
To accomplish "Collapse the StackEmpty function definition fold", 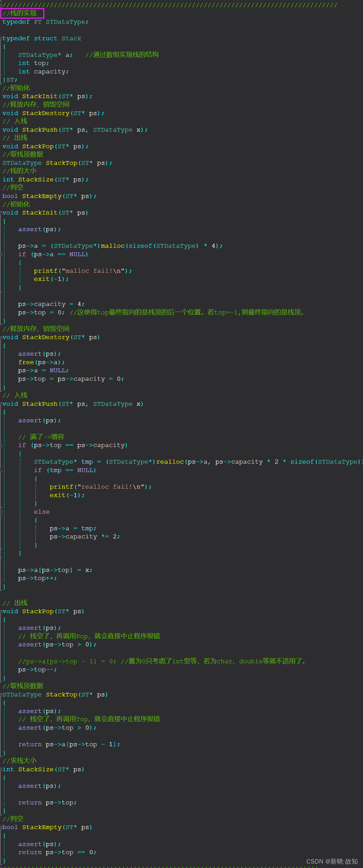I will (1, 827).
